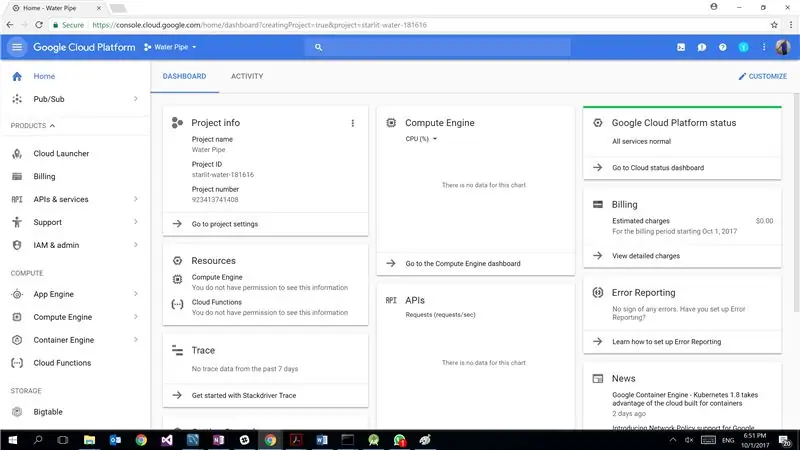This screenshot has height=450, width=800.
Task: Click the Google Cloud Platform logo text
Action: click(84, 47)
